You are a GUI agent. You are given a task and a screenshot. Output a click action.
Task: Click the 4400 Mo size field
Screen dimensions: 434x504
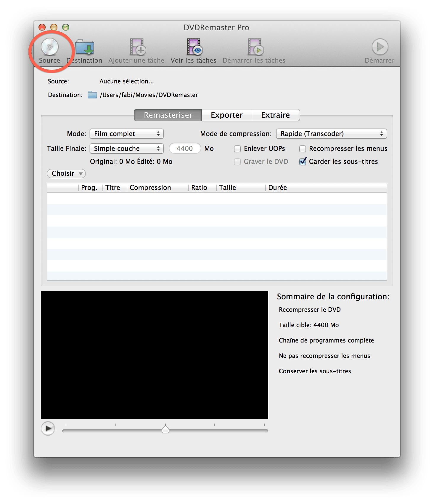tap(185, 148)
